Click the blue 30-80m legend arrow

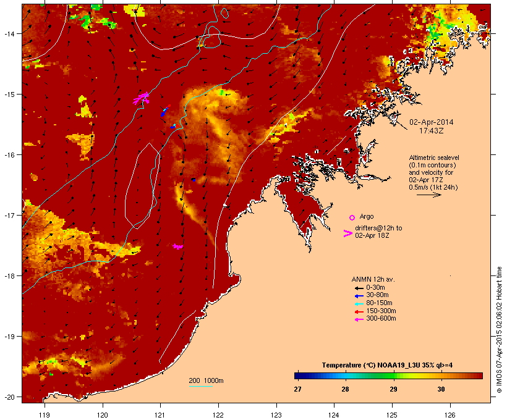coord(359,296)
